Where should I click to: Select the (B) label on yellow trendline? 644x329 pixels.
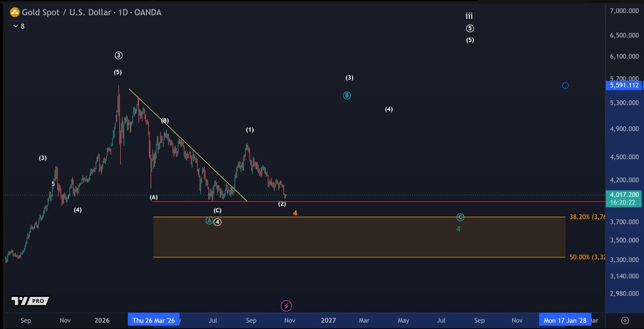165,120
